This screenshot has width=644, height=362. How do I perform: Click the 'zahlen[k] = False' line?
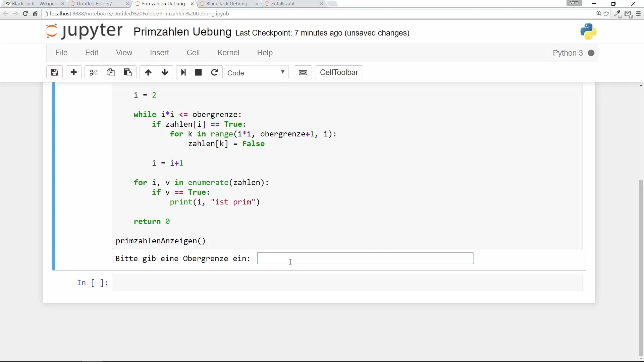[226, 144]
